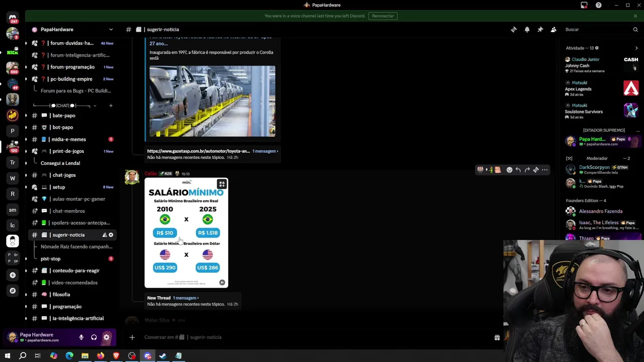Add a server plus icon in server rail
644x362 pixels.
[x=13, y=275]
